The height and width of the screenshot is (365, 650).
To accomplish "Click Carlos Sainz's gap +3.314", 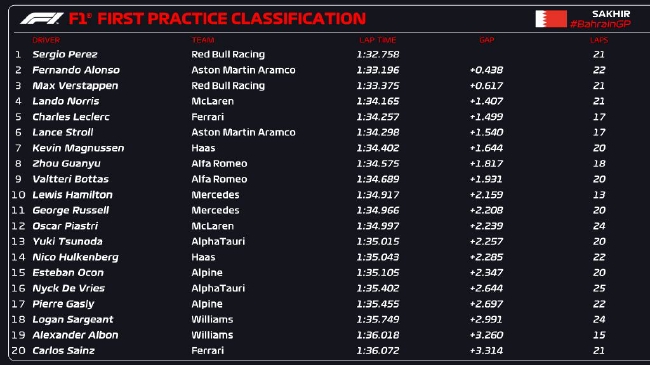I will (x=486, y=350).
